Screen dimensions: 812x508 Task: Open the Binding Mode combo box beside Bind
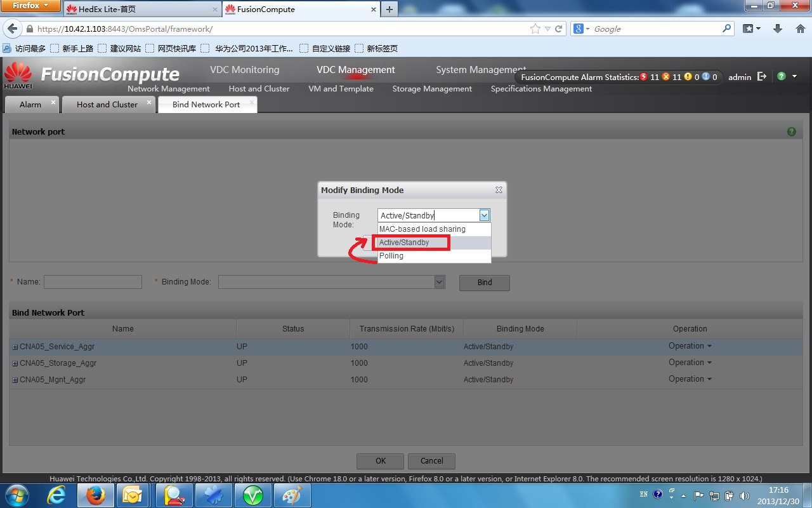[331, 282]
